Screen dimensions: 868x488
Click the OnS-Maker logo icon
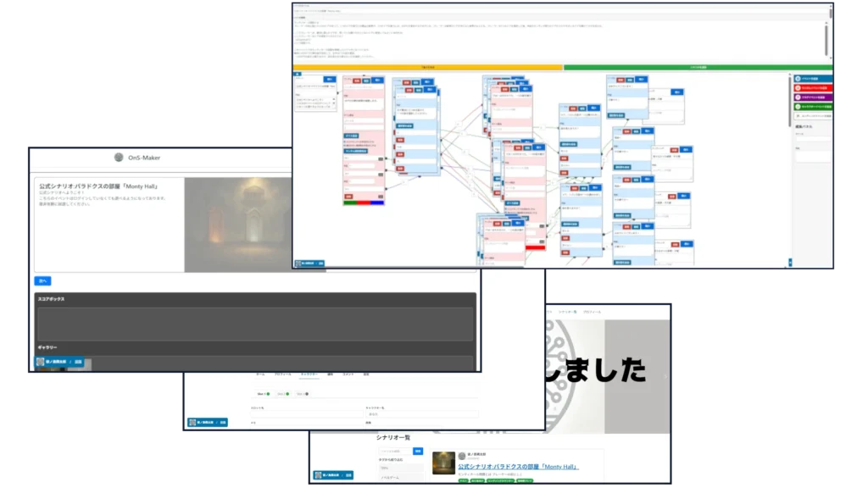(119, 158)
